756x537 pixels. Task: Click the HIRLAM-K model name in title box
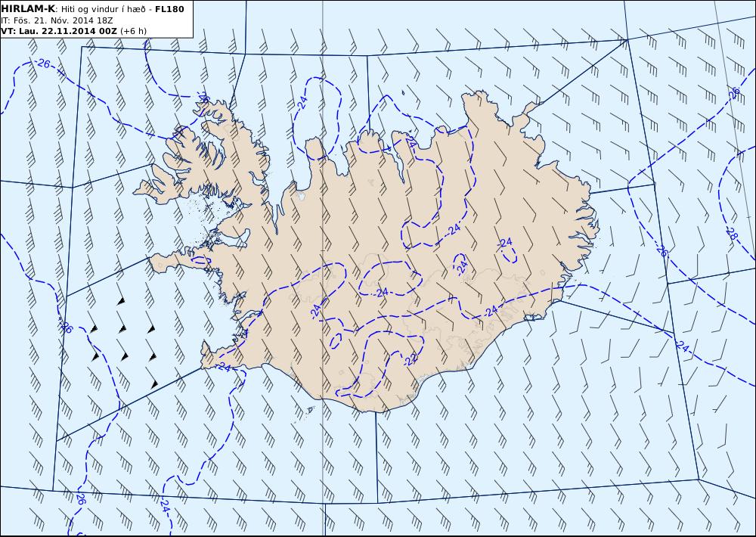pyautogui.click(x=27, y=9)
